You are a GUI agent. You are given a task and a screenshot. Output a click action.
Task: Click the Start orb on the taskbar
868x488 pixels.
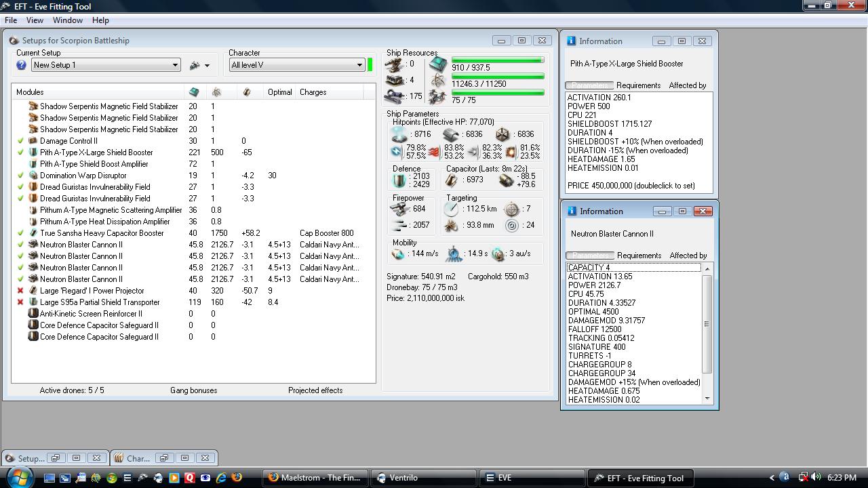tap(18, 477)
